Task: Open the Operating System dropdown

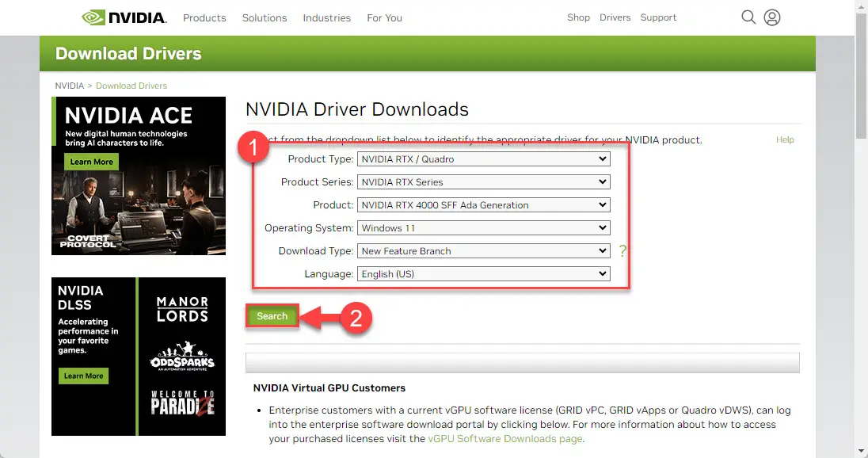Action: [x=483, y=228]
